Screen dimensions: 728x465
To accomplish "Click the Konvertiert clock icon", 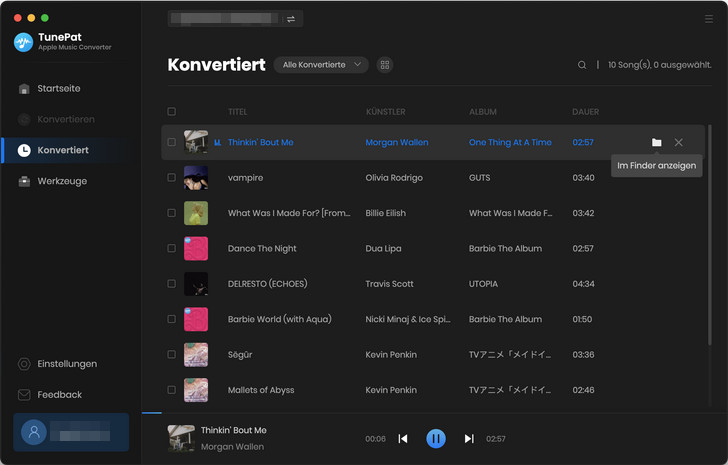I will (24, 150).
